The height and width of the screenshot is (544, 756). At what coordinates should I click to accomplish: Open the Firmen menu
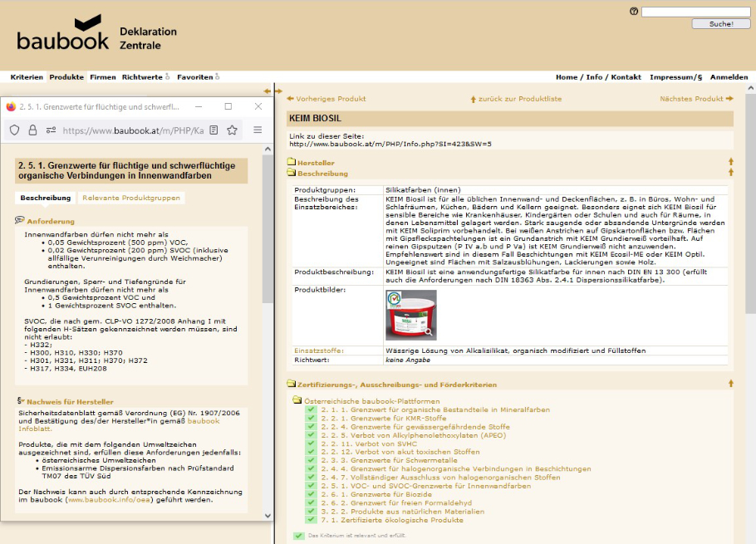click(103, 77)
